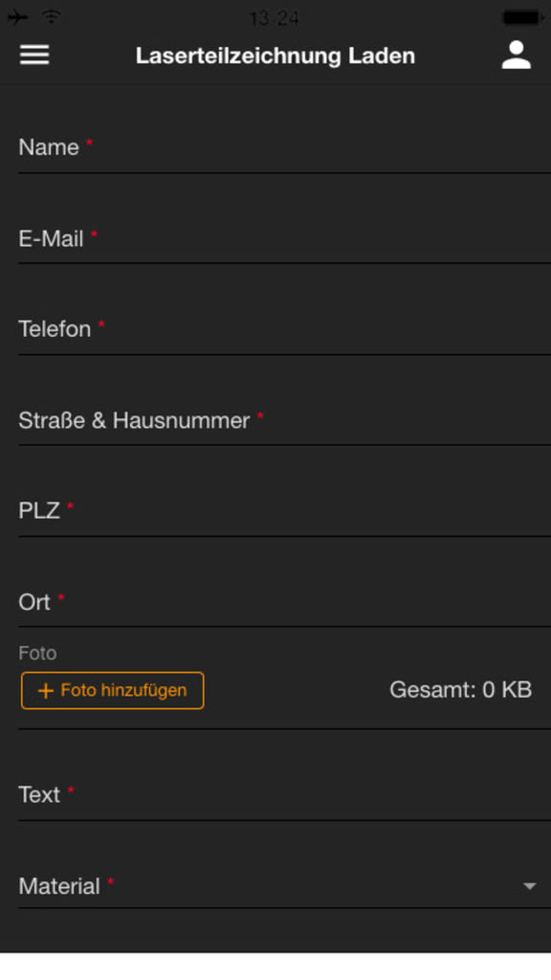The width and height of the screenshot is (551, 980).
Task: Focus the Straße & Hausnummer field
Action: 284,420
